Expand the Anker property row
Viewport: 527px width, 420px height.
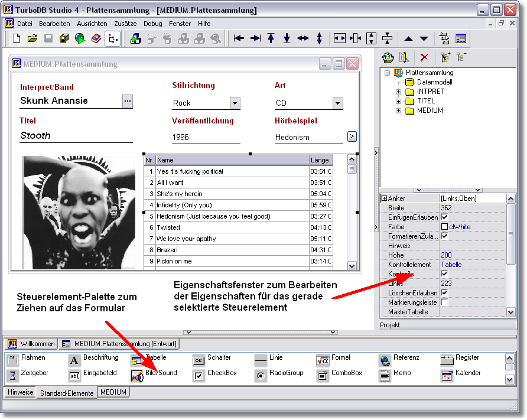384,198
